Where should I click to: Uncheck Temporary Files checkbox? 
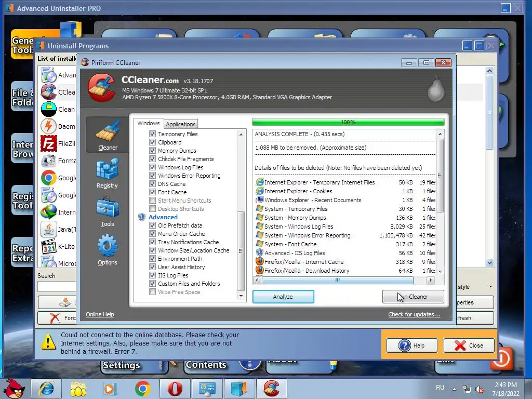tap(152, 134)
